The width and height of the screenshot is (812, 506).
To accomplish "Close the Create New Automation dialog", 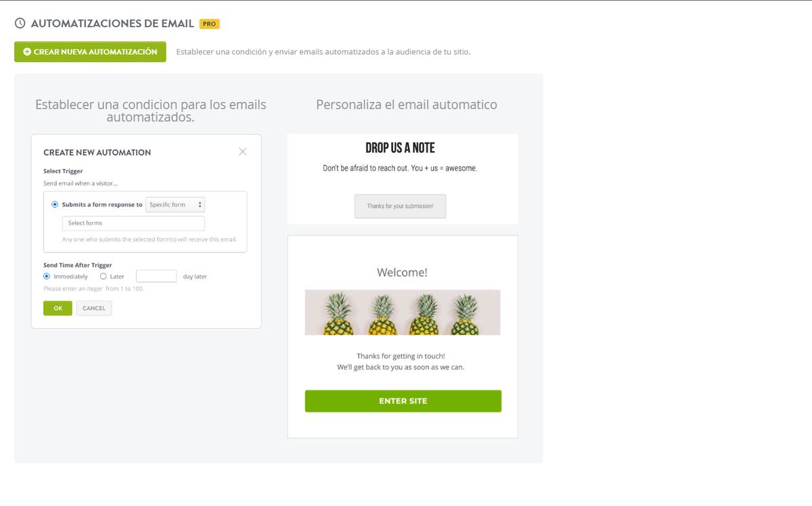I will coord(242,152).
